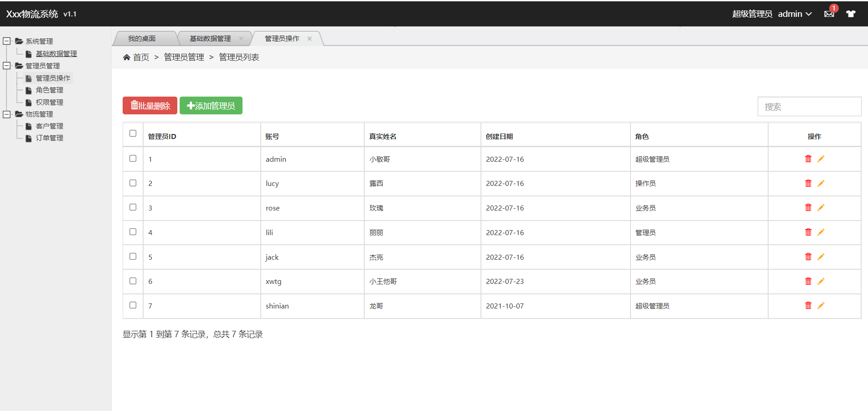This screenshot has width=868, height=411.
Task: Click the t-shirt skin theme icon
Action: [x=851, y=14]
